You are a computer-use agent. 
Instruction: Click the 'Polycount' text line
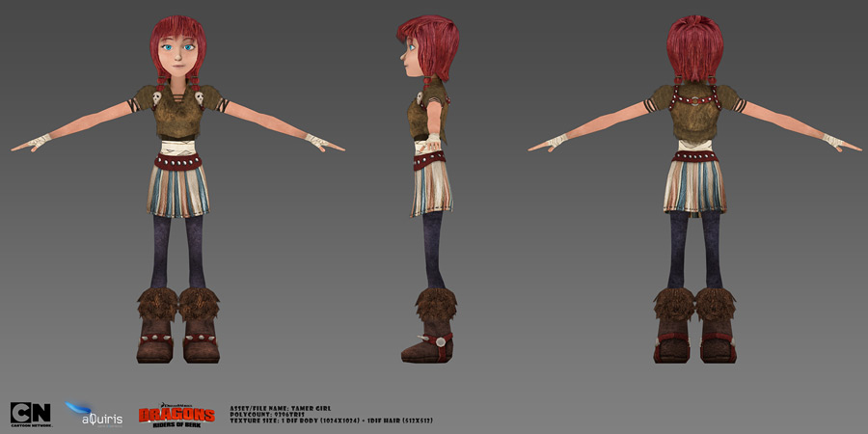point(267,415)
